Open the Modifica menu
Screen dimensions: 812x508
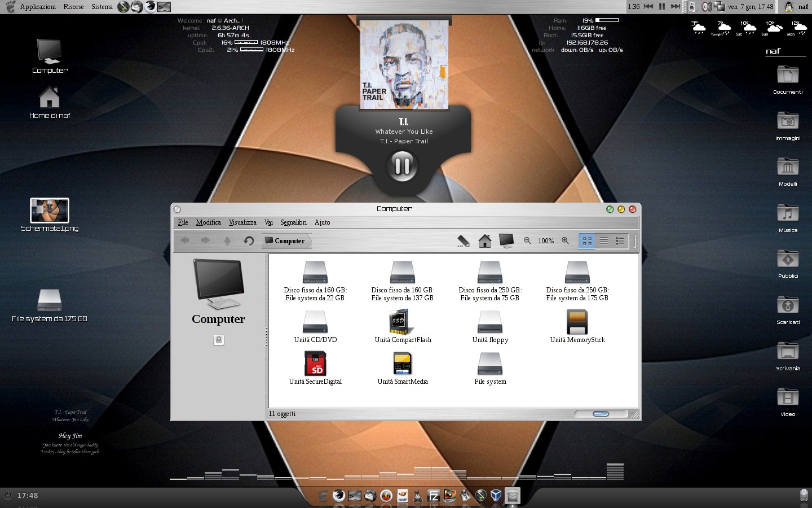click(x=208, y=222)
